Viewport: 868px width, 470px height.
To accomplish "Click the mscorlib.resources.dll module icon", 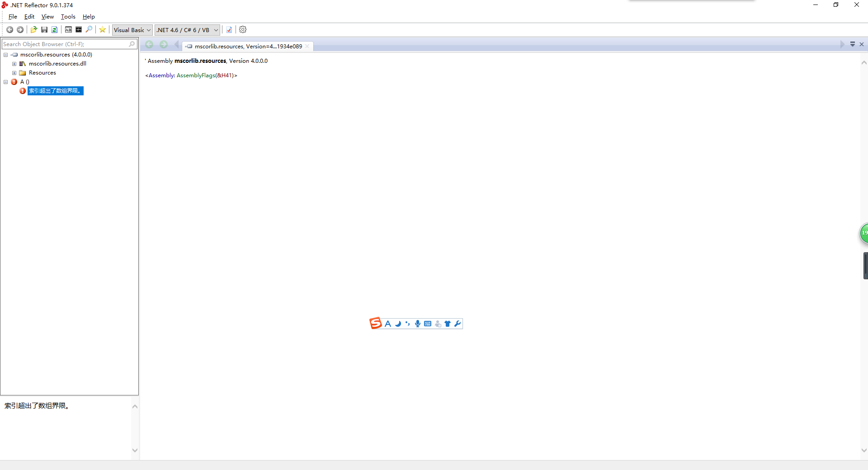I will pos(23,64).
